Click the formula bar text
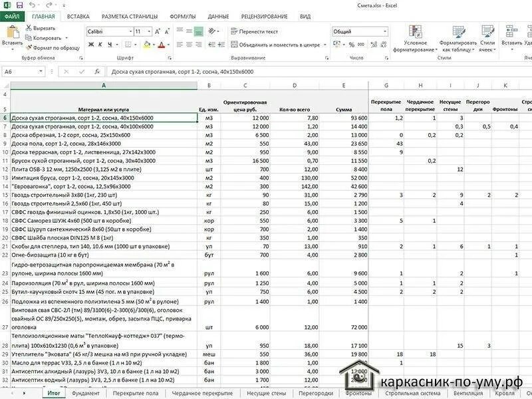The height and width of the screenshot is (399, 532). (182, 72)
